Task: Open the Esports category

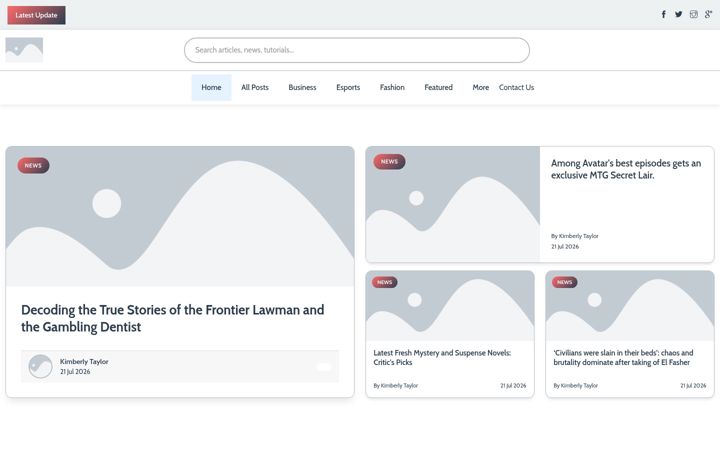Action: pos(348,87)
